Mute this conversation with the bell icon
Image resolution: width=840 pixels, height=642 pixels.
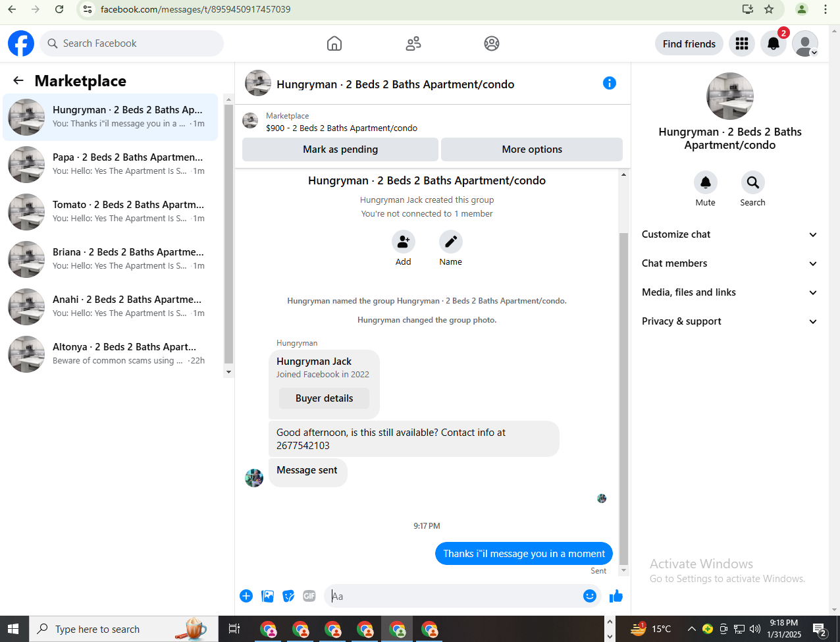706,182
